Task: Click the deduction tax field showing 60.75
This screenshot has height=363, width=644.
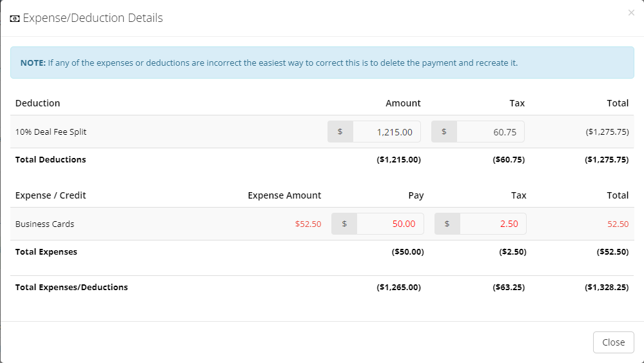Action: point(491,132)
